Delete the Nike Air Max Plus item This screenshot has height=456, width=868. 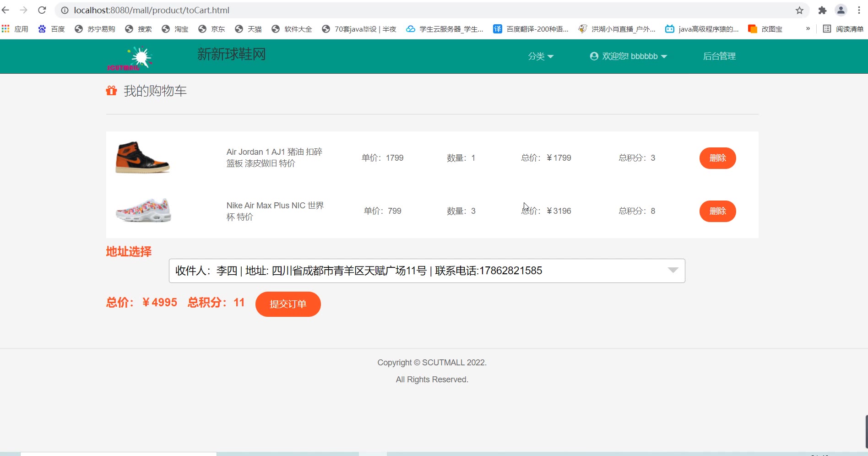[717, 211]
